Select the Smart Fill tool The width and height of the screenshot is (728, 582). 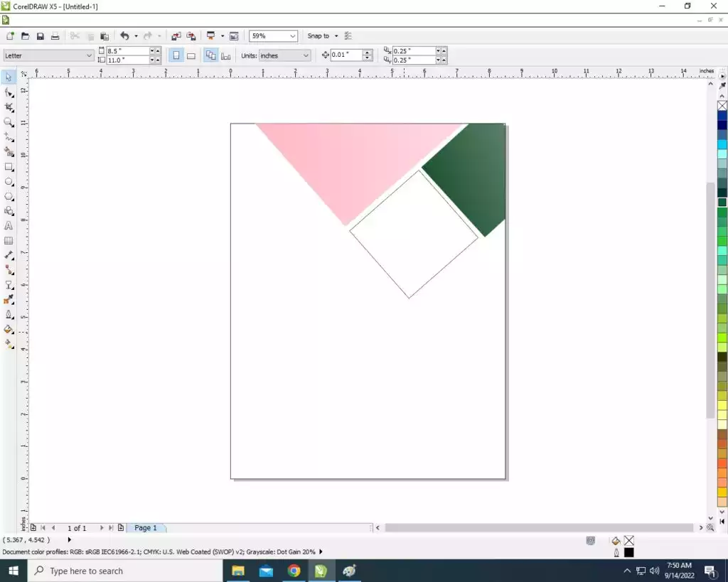(9, 152)
